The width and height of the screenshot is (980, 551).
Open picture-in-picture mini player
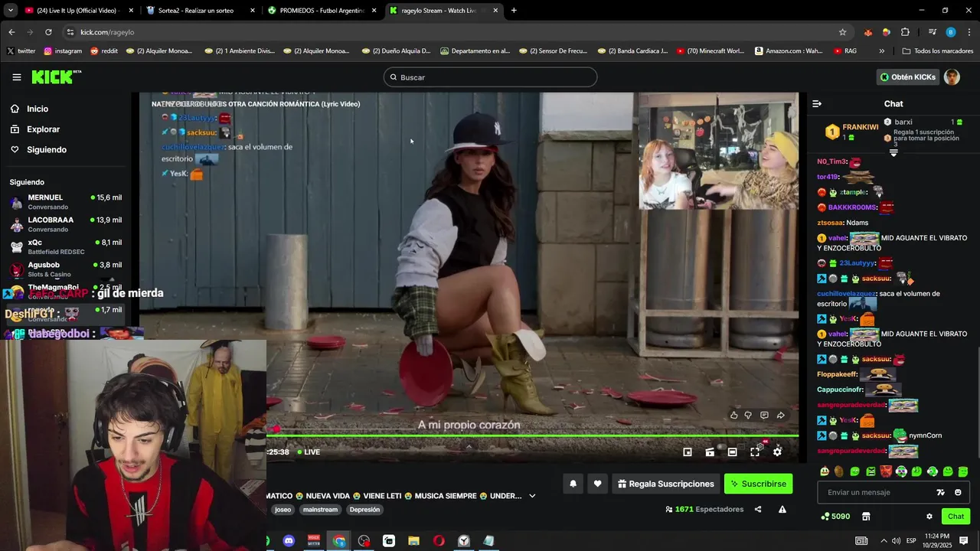pyautogui.click(x=688, y=452)
